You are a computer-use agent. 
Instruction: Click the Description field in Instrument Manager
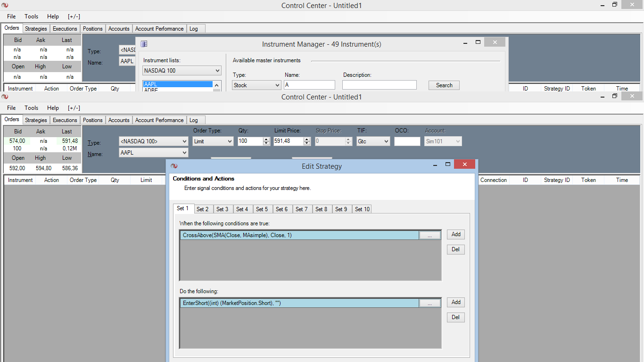tap(380, 85)
